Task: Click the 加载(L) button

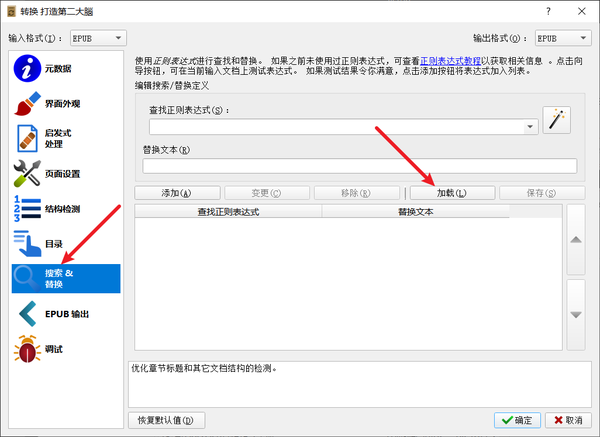Action: 452,193
